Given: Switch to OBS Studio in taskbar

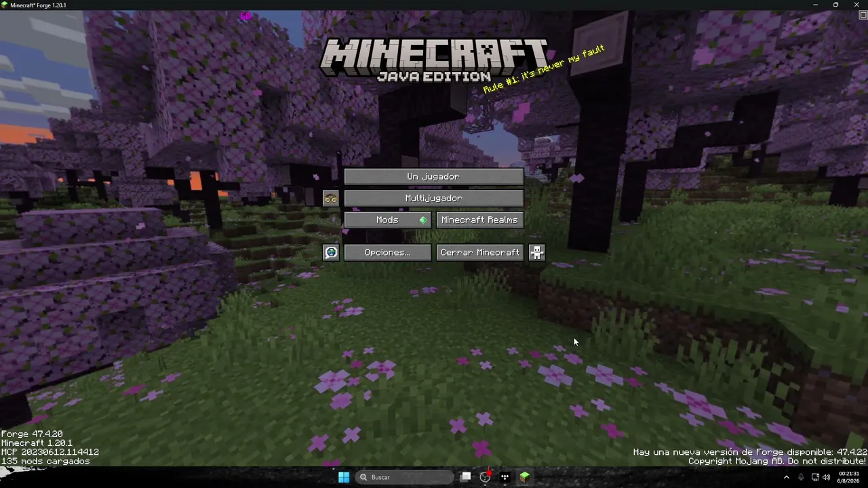Looking at the screenshot, I should point(485,477).
